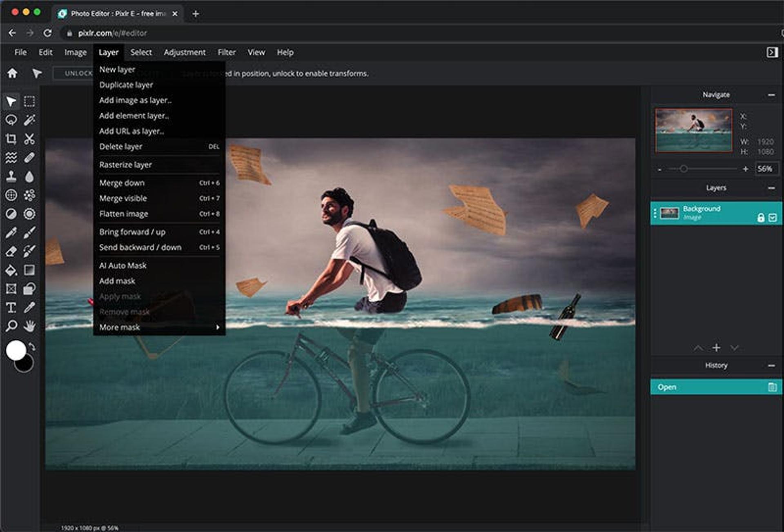
Task: Click the zoom slider handle
Action: [684, 169]
